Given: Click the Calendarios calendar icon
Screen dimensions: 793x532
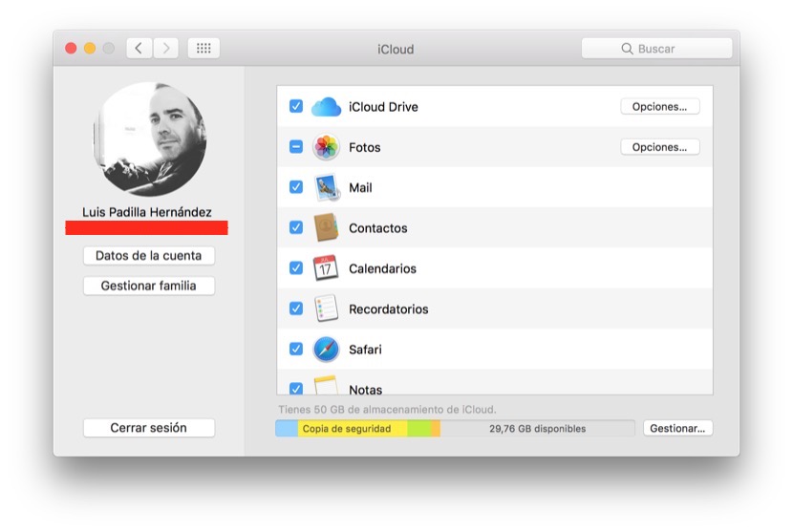Looking at the screenshot, I should click(326, 268).
